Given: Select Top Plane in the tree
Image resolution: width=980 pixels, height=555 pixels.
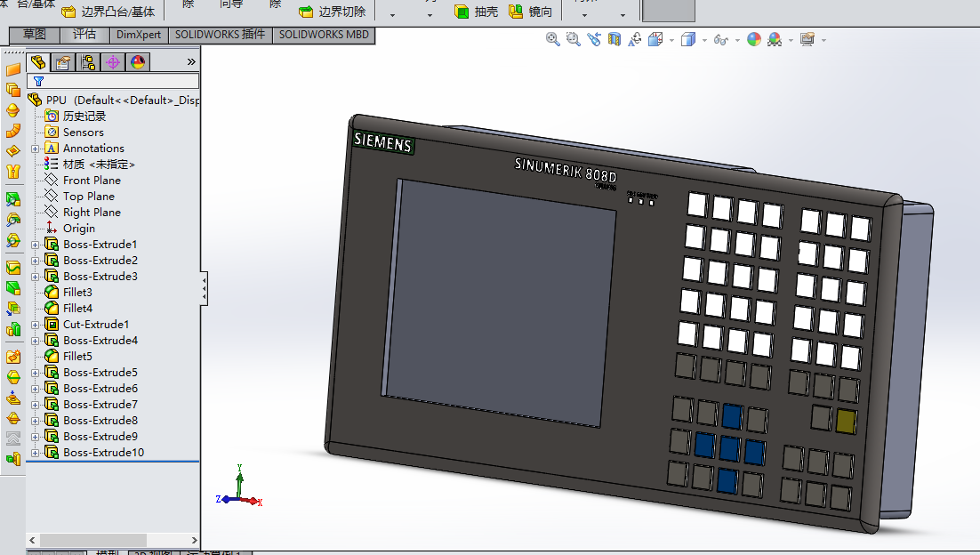Looking at the screenshot, I should 89,197.
